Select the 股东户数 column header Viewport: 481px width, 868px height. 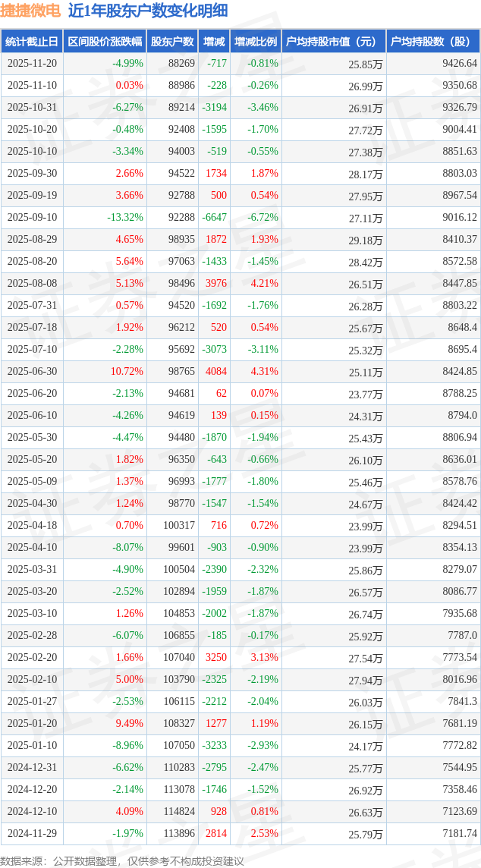[x=172, y=42]
